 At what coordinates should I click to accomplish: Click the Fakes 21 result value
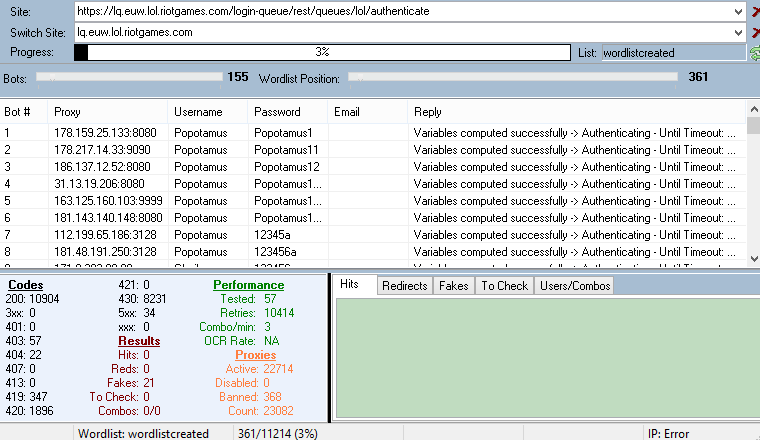pos(148,383)
